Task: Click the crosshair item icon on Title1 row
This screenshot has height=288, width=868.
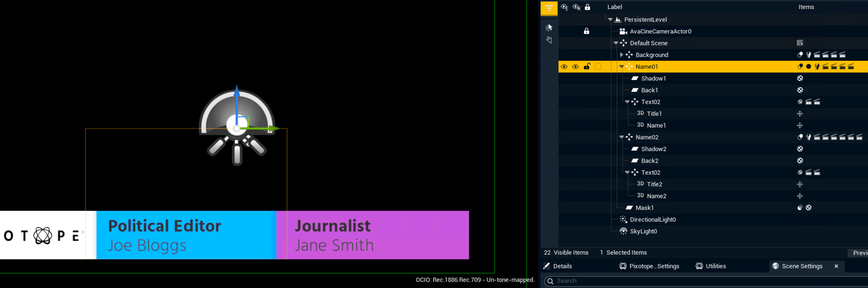Action: tap(800, 113)
